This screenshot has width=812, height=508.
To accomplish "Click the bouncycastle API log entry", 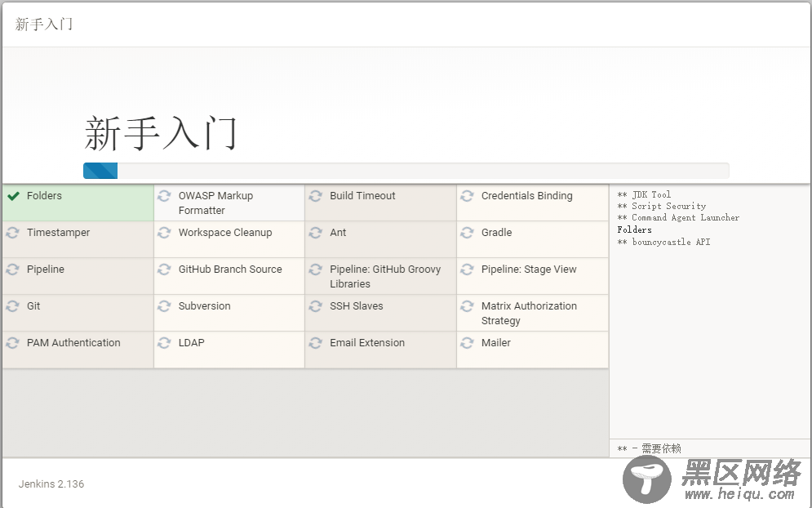I will pos(664,242).
